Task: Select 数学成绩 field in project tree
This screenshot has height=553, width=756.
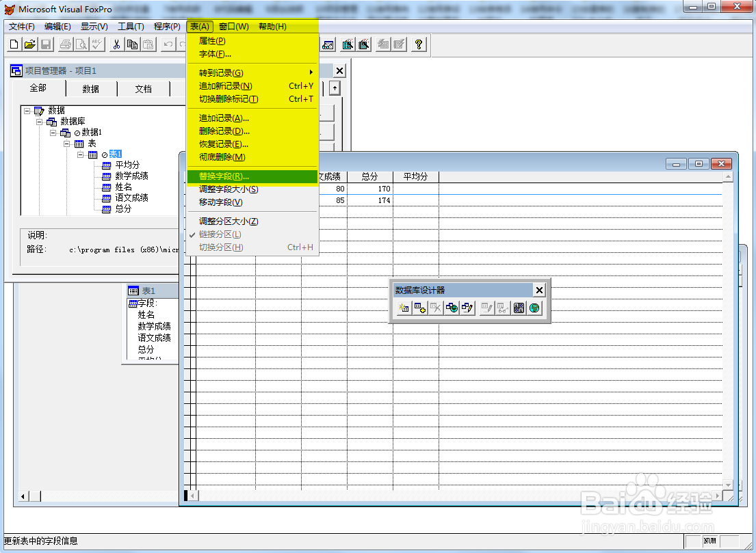Action: pos(131,176)
